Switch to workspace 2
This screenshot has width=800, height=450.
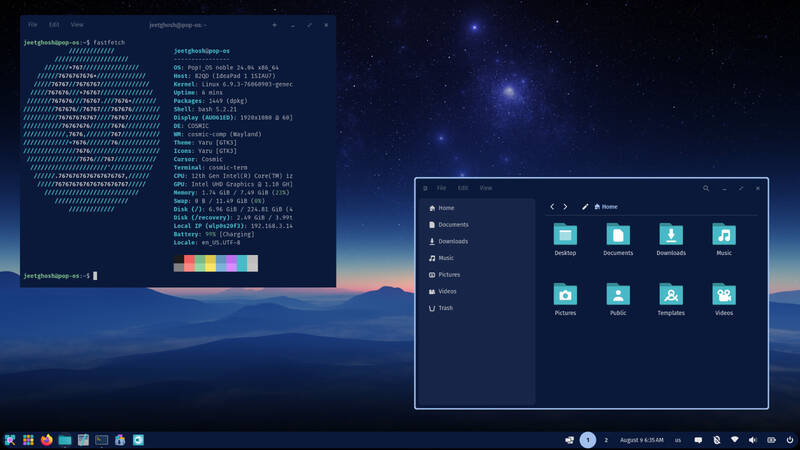[606, 440]
